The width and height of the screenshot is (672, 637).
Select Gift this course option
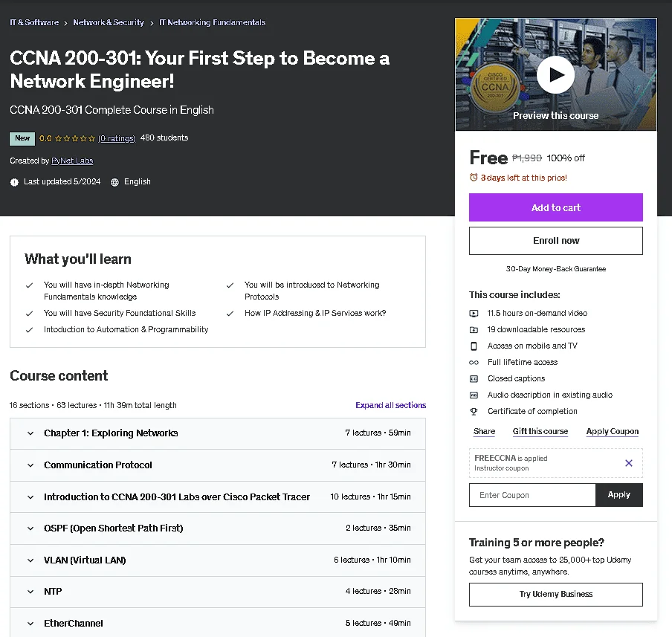pos(540,431)
